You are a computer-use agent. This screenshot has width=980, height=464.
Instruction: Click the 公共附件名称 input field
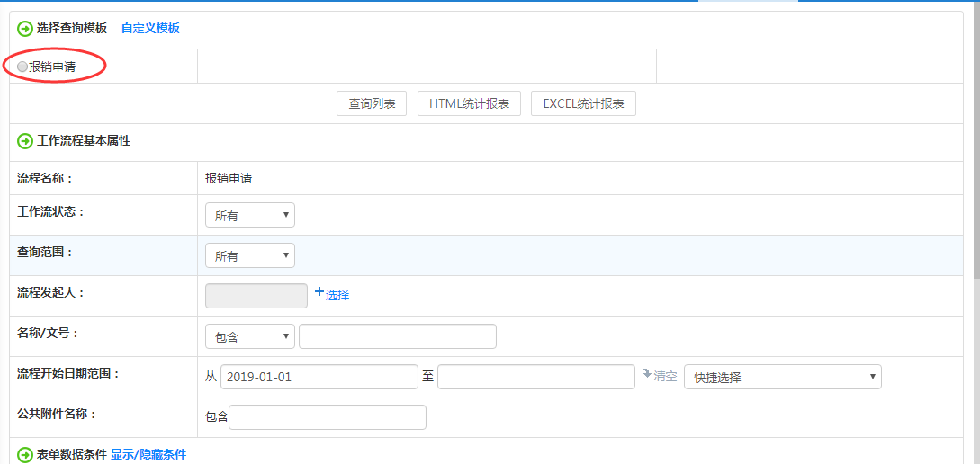click(328, 417)
